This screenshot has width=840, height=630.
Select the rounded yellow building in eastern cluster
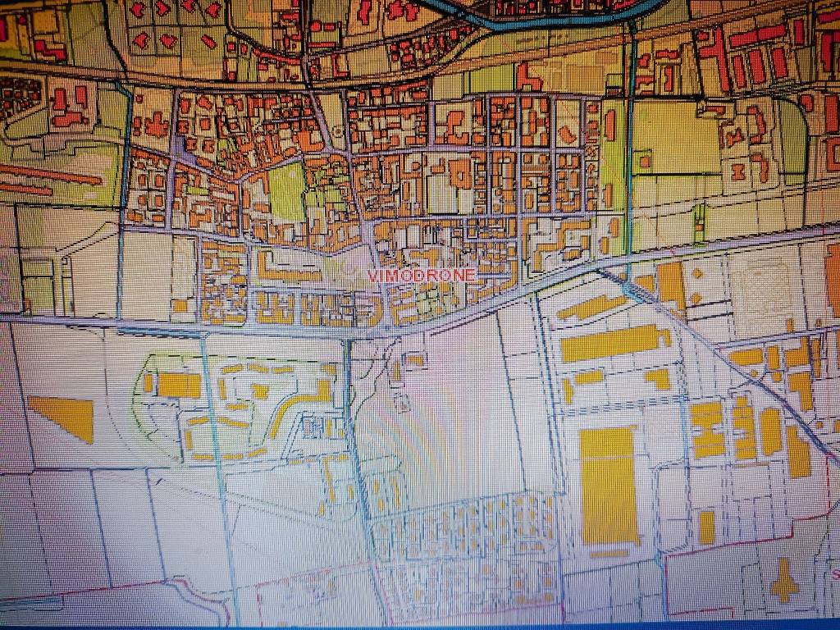770,431
